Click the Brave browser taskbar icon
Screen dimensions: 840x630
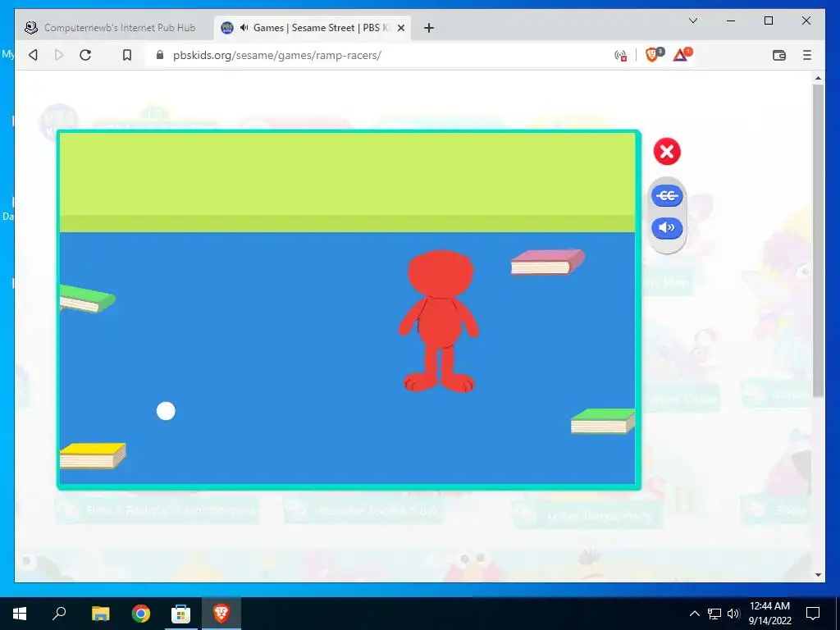click(221, 614)
